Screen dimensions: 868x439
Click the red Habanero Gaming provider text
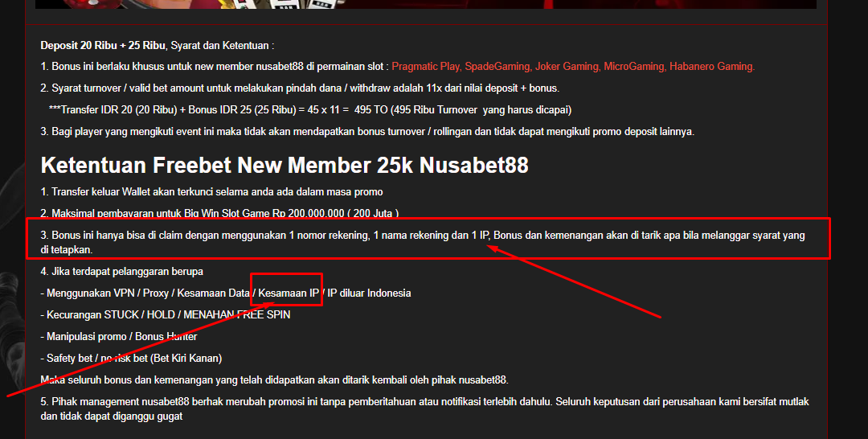tap(712, 67)
